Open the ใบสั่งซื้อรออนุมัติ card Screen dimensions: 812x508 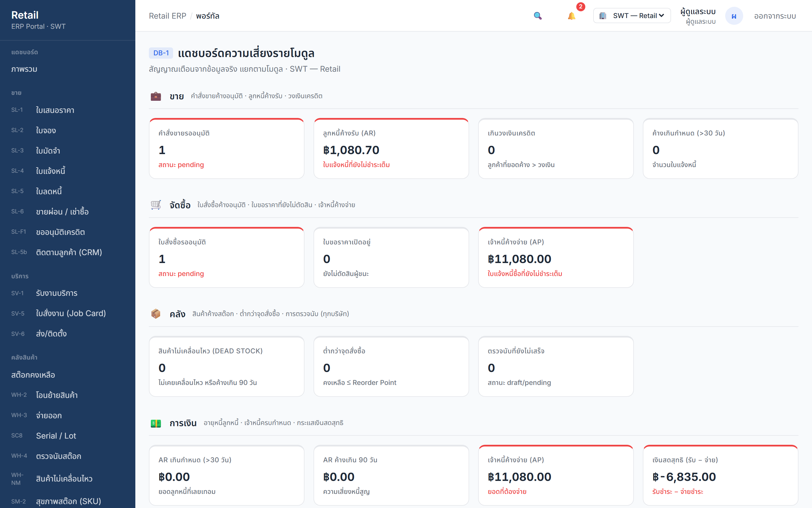(x=226, y=257)
